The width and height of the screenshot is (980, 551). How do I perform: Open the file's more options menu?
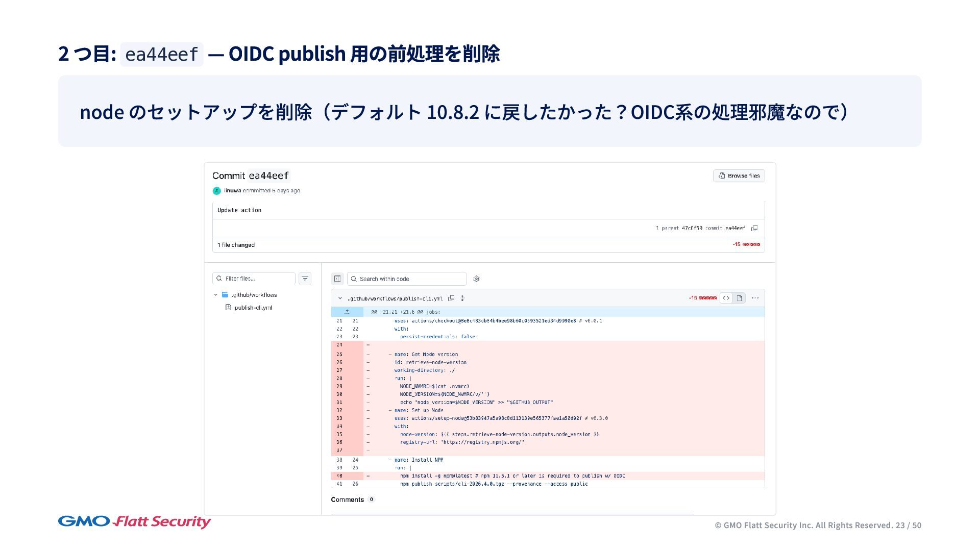click(755, 298)
